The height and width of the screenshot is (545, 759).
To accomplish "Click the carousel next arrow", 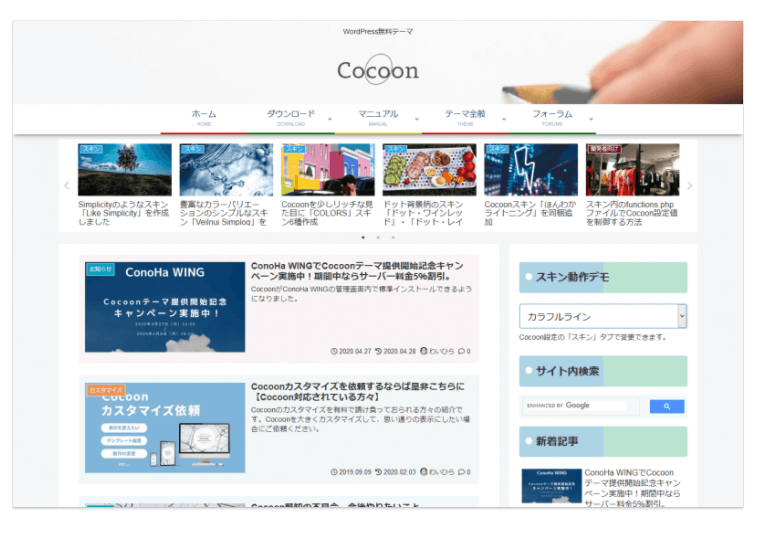I will coord(689,186).
